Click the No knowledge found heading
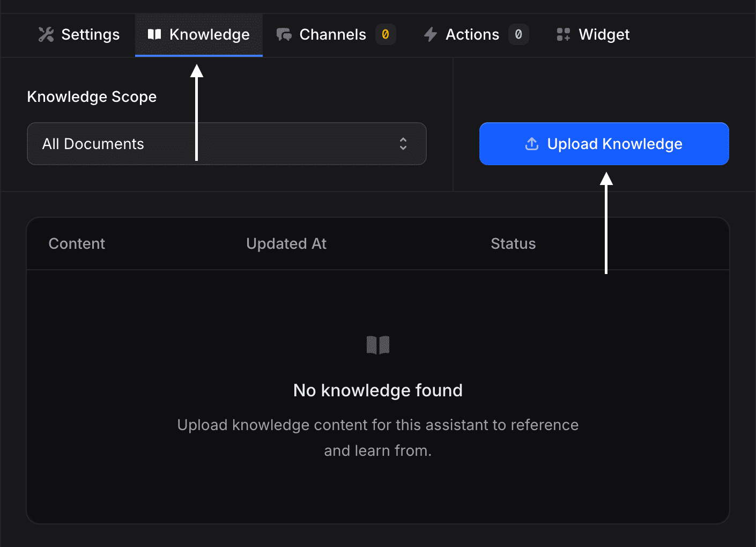 [x=378, y=390]
